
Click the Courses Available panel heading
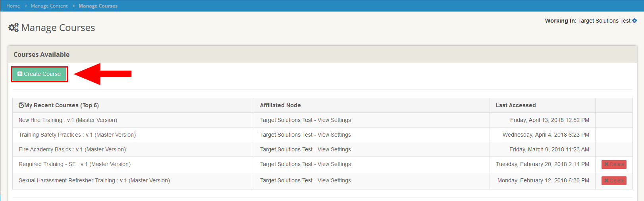(42, 54)
